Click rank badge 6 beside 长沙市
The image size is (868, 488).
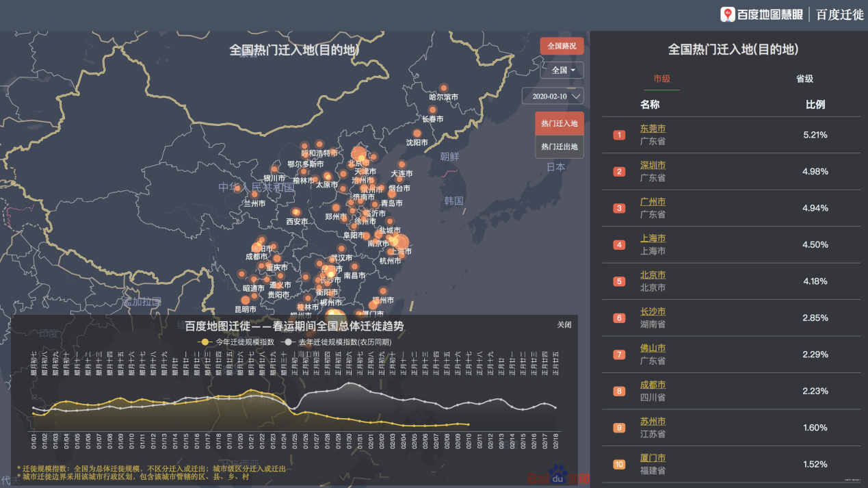620,318
